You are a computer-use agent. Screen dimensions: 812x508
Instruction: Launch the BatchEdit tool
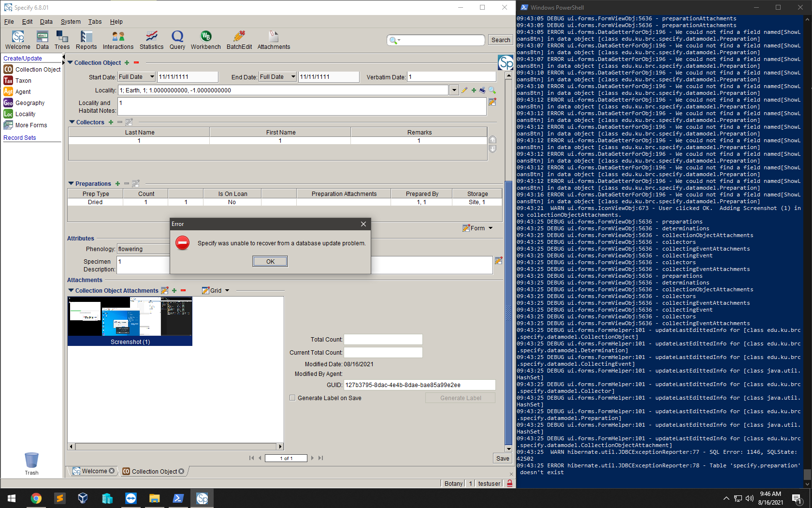point(238,39)
